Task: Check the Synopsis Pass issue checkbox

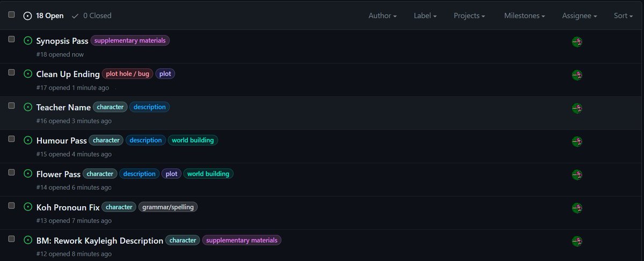Action: coord(11,39)
